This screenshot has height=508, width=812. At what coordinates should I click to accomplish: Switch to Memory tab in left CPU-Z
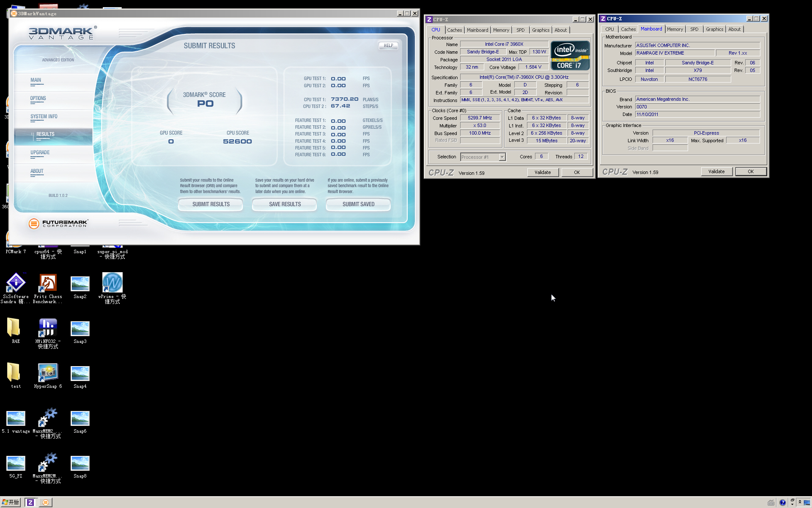501,30
